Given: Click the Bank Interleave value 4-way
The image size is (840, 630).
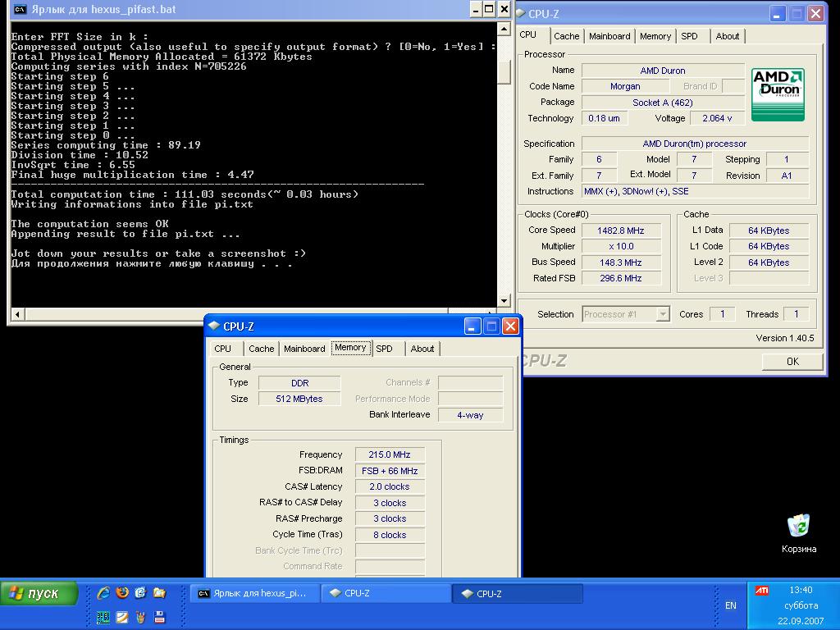Looking at the screenshot, I should click(470, 414).
